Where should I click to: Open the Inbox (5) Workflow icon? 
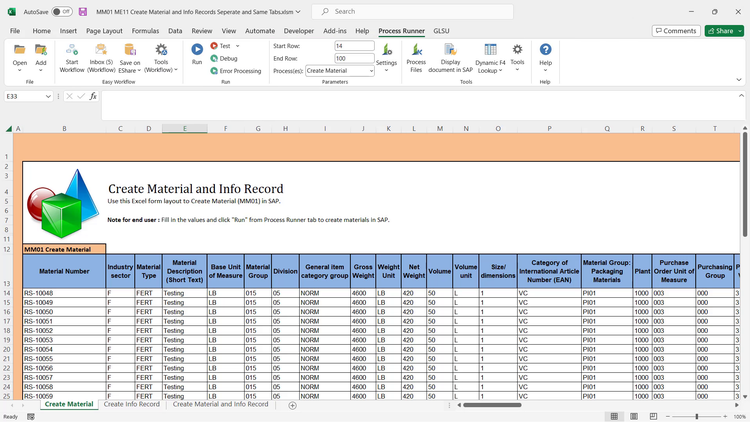101,49
